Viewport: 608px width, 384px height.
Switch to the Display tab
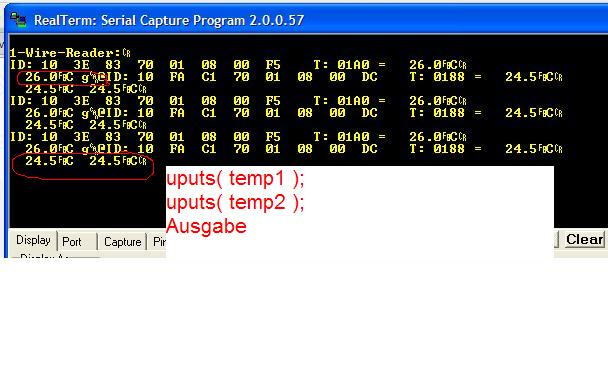(x=33, y=240)
